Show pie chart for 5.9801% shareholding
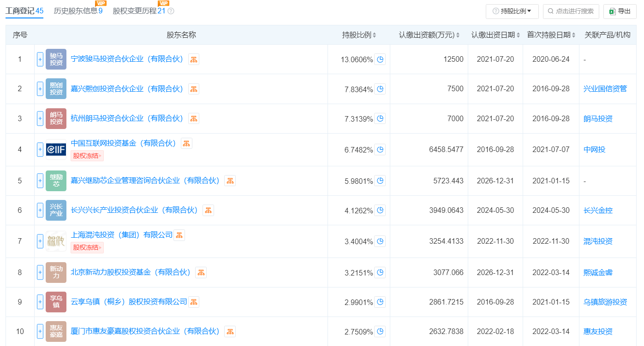The width and height of the screenshot is (644, 346). pyautogui.click(x=380, y=181)
